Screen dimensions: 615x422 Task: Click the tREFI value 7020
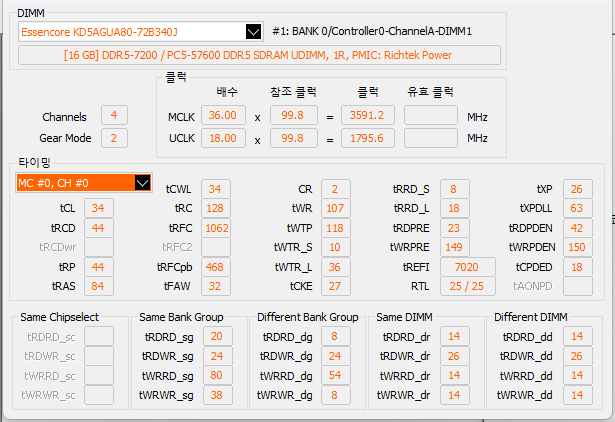tap(467, 267)
